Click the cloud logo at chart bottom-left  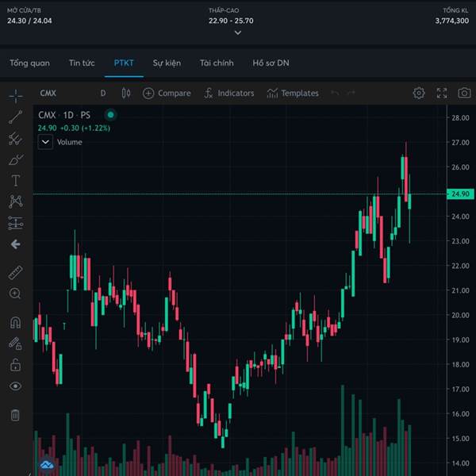click(47, 464)
